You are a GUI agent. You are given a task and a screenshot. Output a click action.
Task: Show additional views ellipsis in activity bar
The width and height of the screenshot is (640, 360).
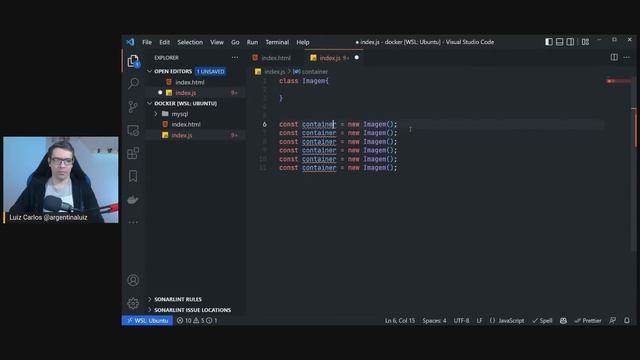[x=133, y=222]
